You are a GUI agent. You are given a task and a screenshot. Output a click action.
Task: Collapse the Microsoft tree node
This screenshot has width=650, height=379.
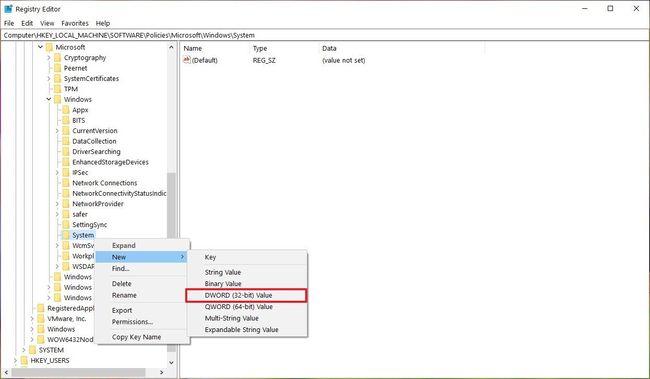[x=40, y=47]
